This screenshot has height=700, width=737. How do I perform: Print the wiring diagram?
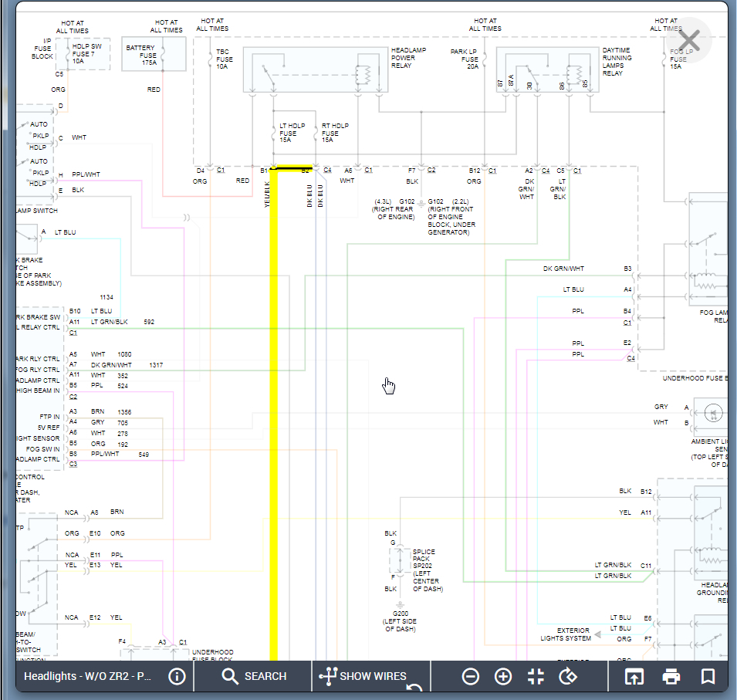[x=671, y=677]
